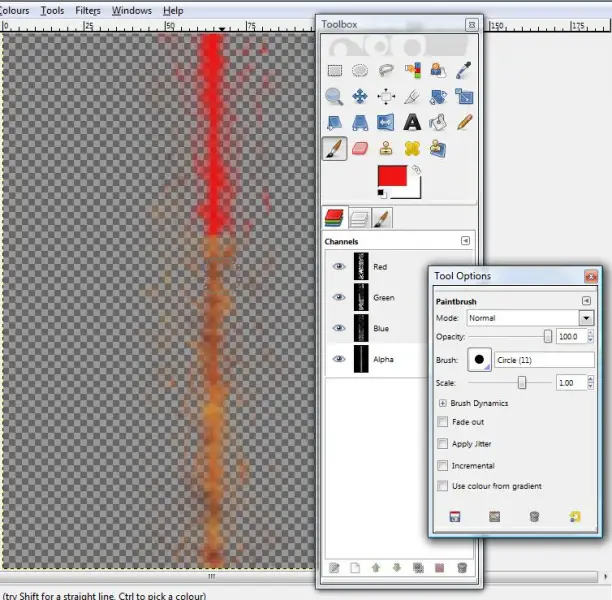The image size is (612, 600).
Task: Reset colours to default black and white
Action: pyautogui.click(x=381, y=193)
